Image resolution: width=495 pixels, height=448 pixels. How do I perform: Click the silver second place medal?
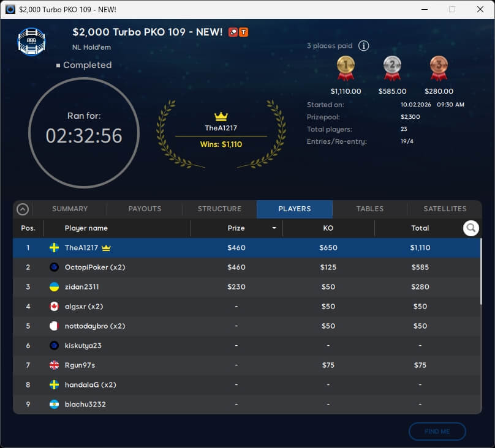(x=392, y=67)
